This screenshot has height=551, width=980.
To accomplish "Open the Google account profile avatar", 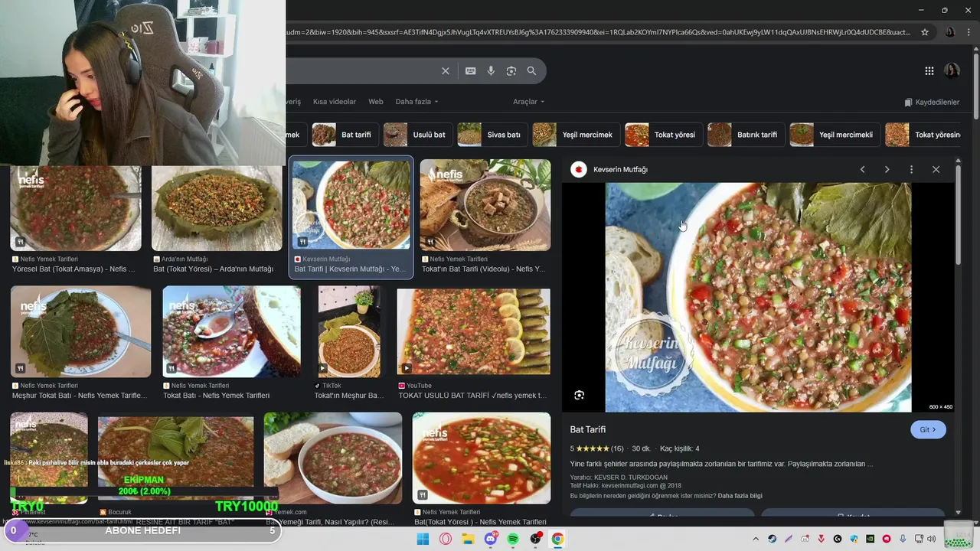I will (x=952, y=71).
